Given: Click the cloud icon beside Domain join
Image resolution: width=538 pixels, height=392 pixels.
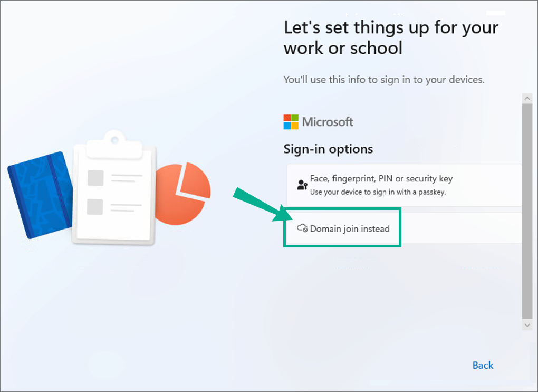Looking at the screenshot, I should click(x=302, y=228).
